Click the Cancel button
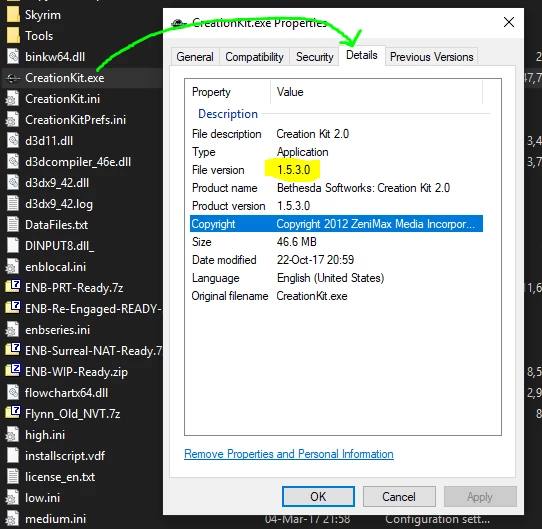This screenshot has width=542, height=529. pyautogui.click(x=399, y=496)
